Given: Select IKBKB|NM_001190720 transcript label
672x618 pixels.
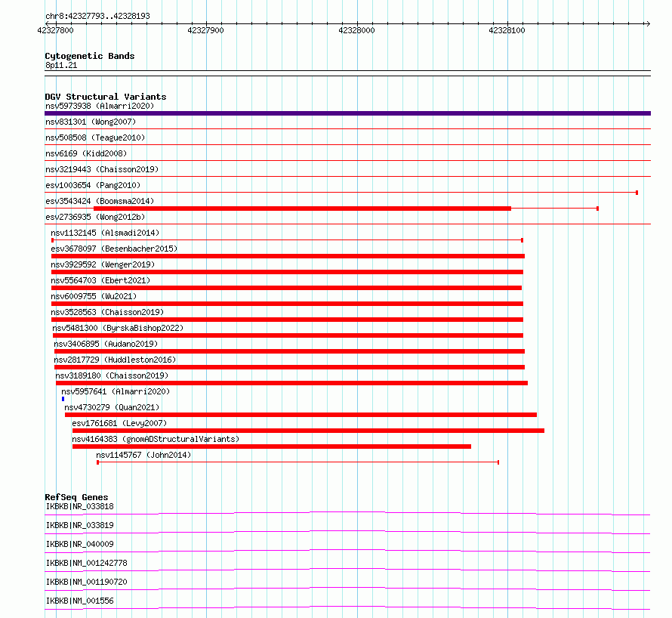Looking at the screenshot, I should click(87, 582).
